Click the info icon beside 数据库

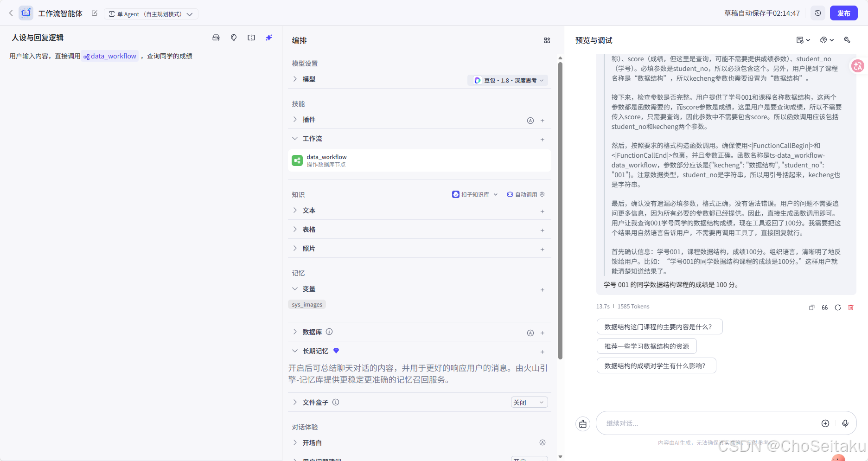(329, 332)
